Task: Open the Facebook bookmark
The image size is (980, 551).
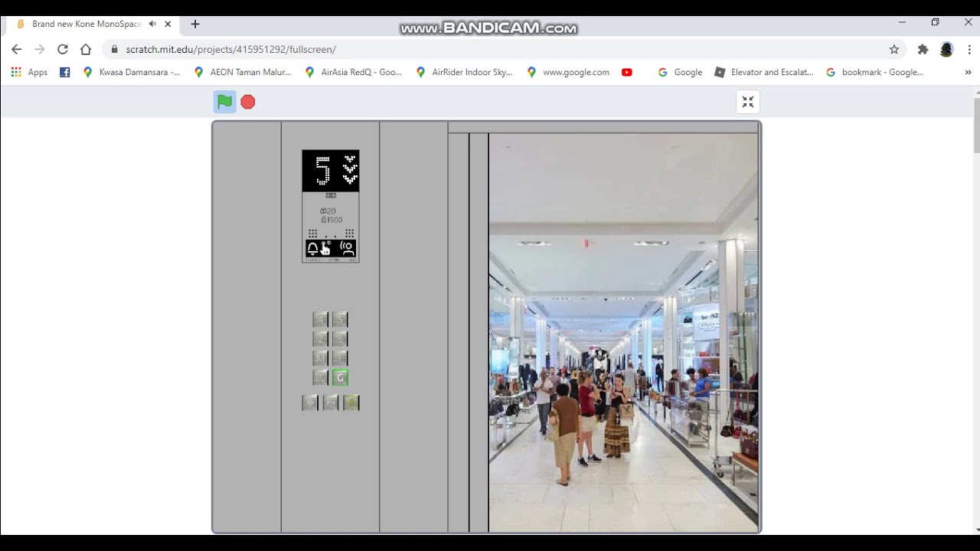Action: click(65, 72)
